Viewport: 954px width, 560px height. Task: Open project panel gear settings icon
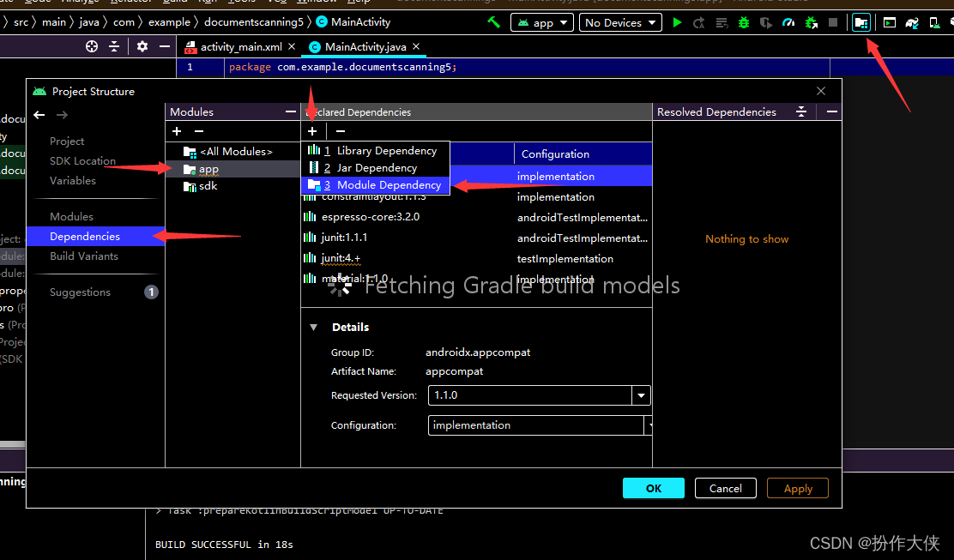pos(142,46)
